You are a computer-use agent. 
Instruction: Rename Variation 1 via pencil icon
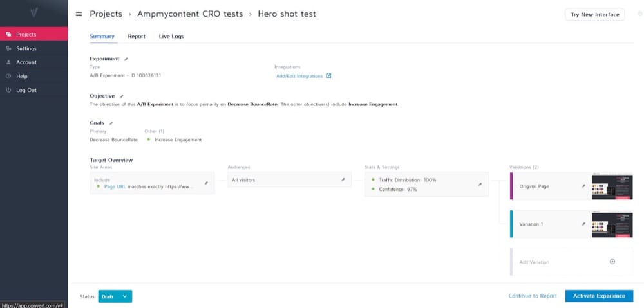click(583, 224)
